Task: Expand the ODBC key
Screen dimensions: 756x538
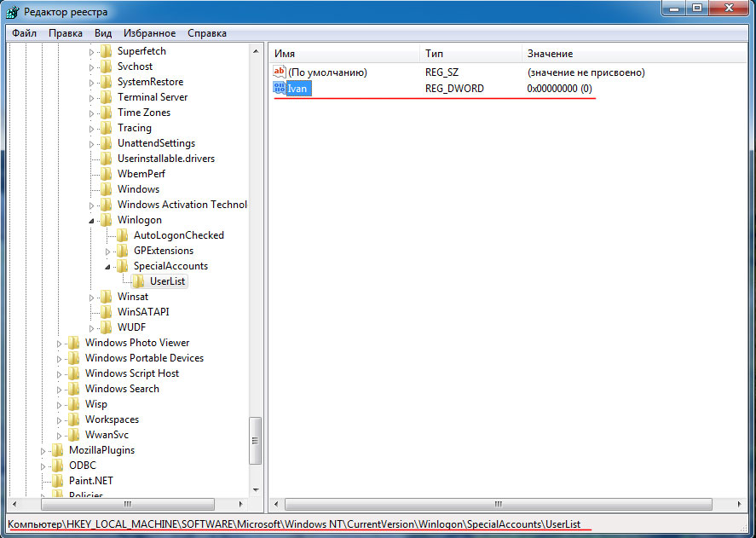Action: (43, 466)
